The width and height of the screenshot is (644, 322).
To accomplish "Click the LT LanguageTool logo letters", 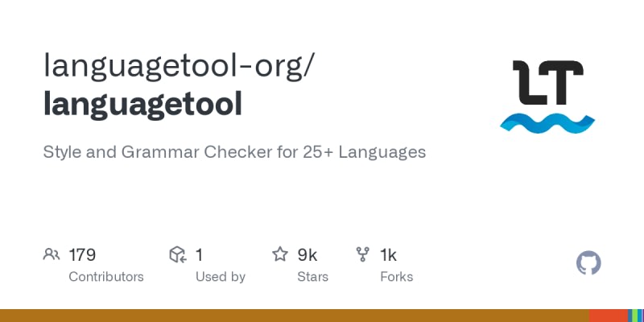I will point(547,85).
